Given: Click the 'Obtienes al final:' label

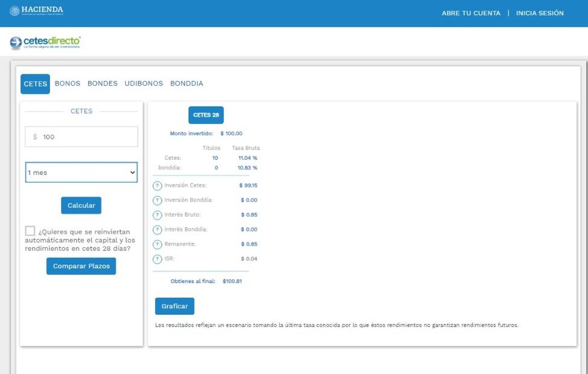Looking at the screenshot, I should click(x=193, y=281).
